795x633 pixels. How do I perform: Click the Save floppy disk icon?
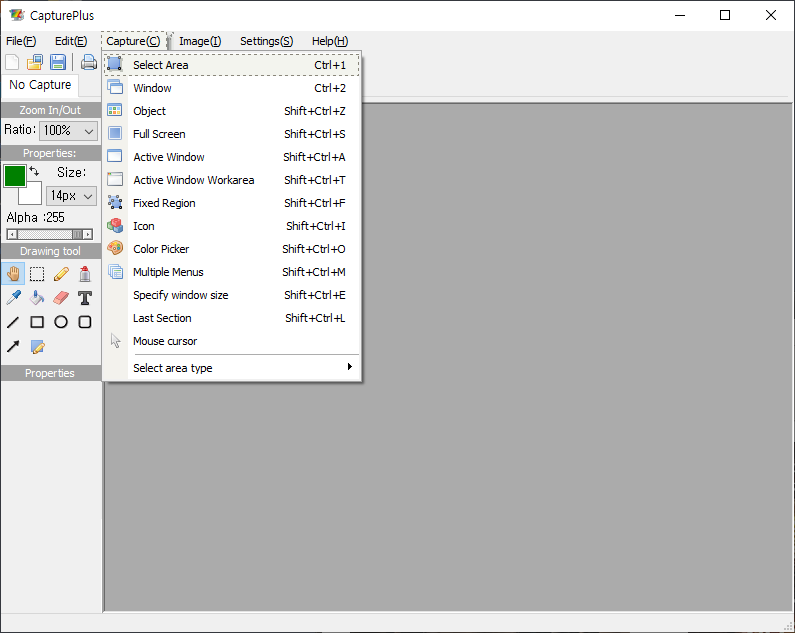click(58, 62)
